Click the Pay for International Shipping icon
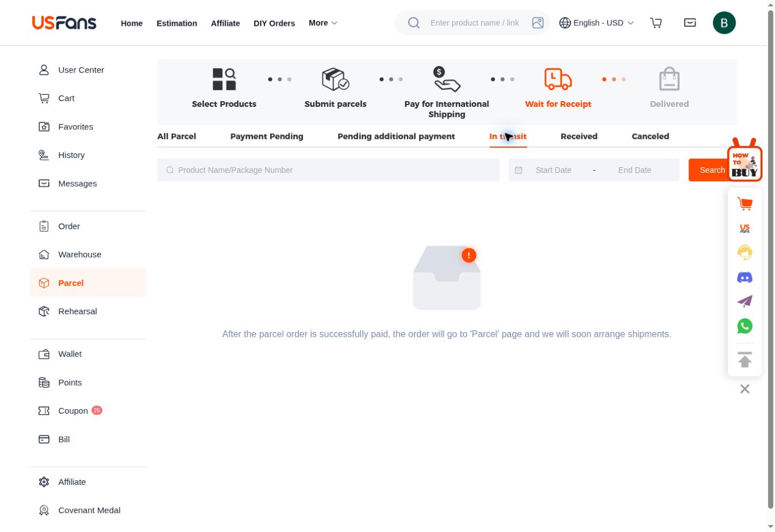This screenshot has height=532, width=775. click(447, 79)
